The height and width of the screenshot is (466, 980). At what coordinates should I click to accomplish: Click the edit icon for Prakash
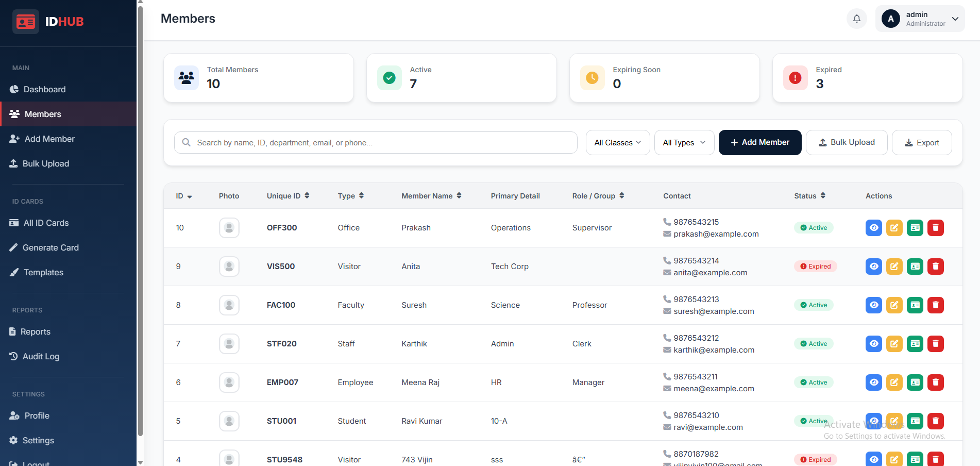894,228
